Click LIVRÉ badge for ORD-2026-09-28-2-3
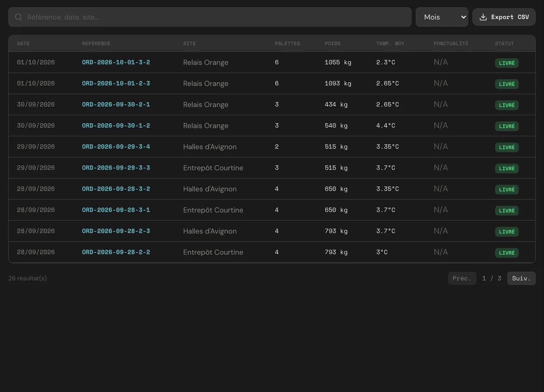This screenshot has width=544, height=392. coord(507,232)
